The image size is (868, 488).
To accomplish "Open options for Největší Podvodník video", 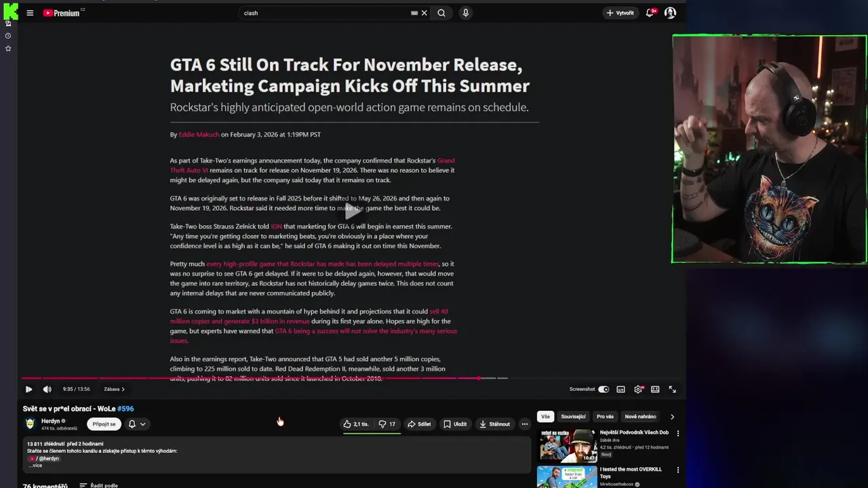I will (677, 433).
